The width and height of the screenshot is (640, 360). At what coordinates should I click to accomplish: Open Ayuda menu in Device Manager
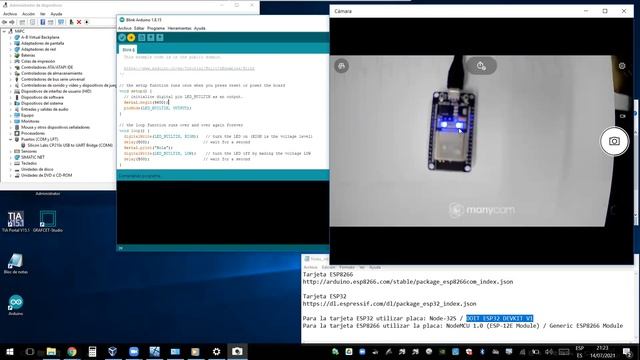(56, 14)
